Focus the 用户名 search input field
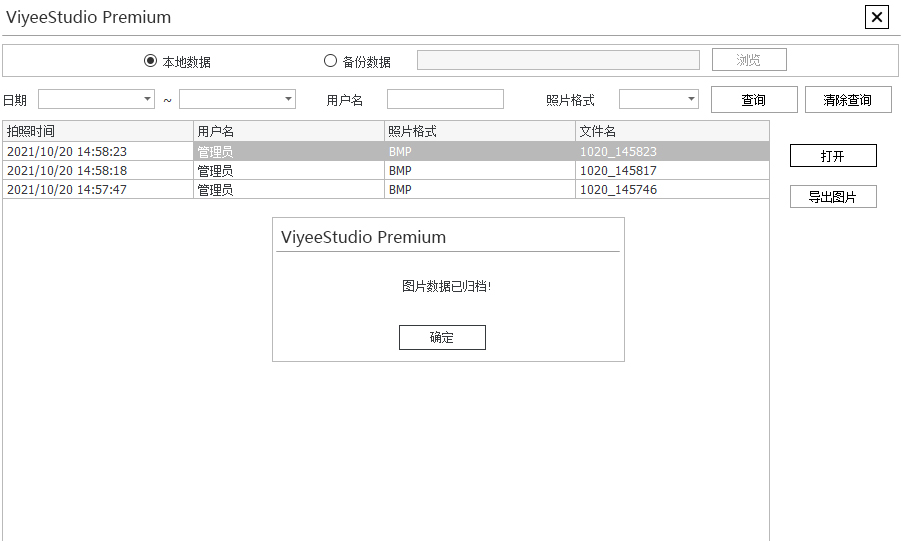 (x=445, y=99)
